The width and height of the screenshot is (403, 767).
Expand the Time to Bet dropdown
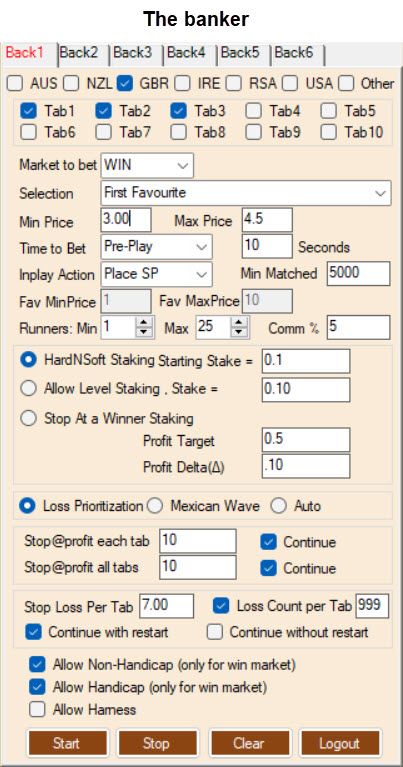(x=157, y=247)
